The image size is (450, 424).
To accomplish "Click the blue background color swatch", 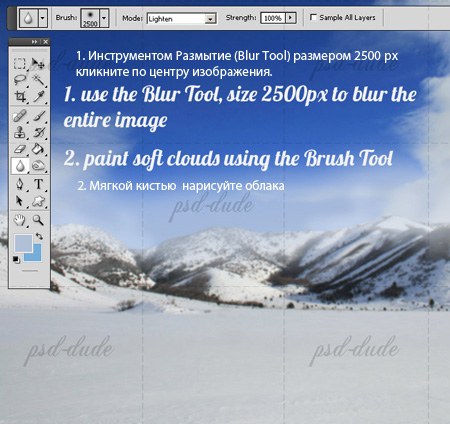I will 36,255.
